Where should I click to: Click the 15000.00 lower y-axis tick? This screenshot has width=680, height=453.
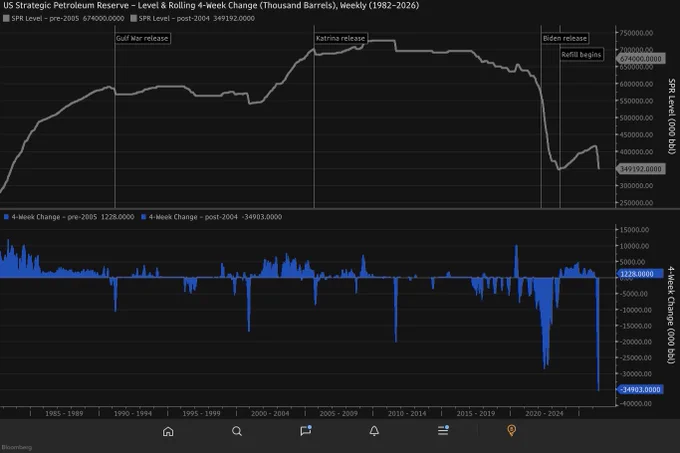click(x=634, y=230)
